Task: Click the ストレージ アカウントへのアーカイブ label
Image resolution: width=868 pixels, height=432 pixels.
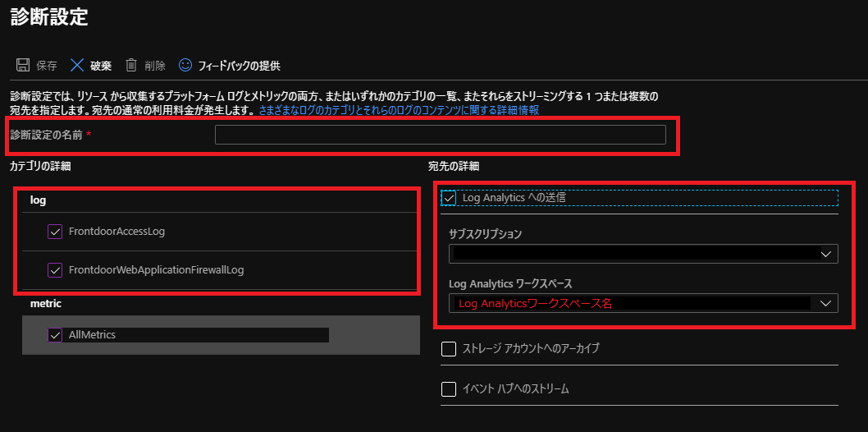Action: tap(530, 349)
